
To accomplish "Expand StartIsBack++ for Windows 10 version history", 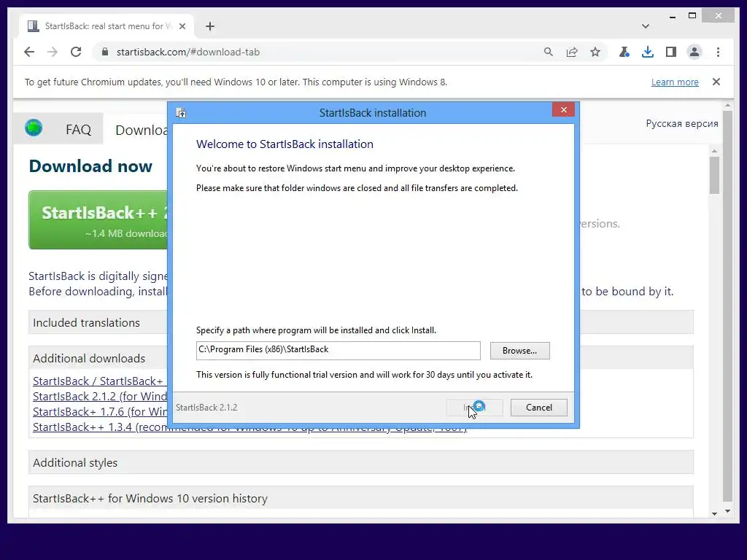I will (x=360, y=498).
